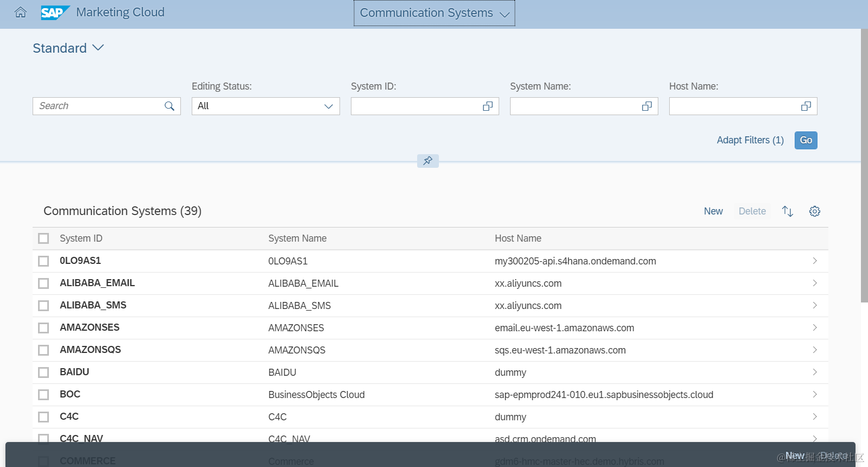
Task: Open value help for System ID filter
Action: (x=488, y=106)
